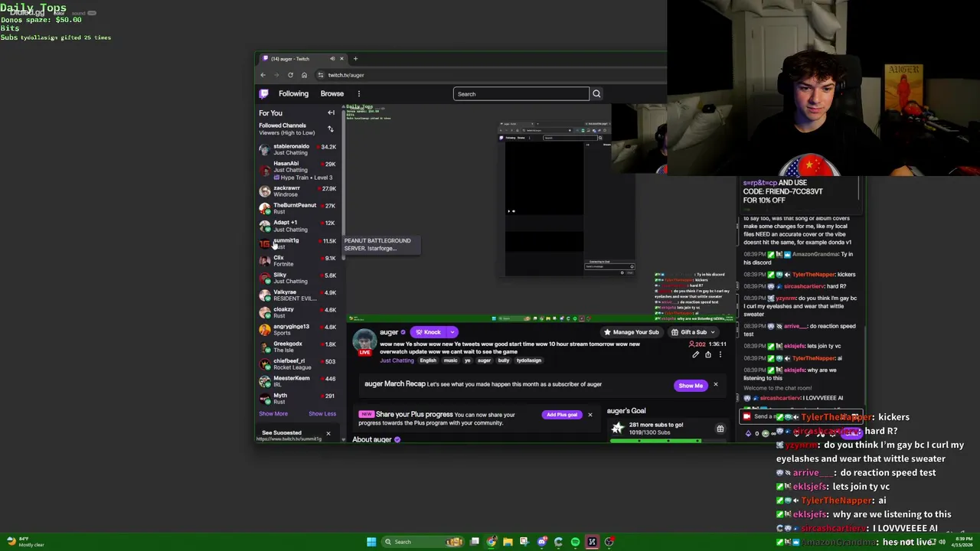Click the tydollasign stream tag
The height and width of the screenshot is (551, 980).
(x=528, y=360)
